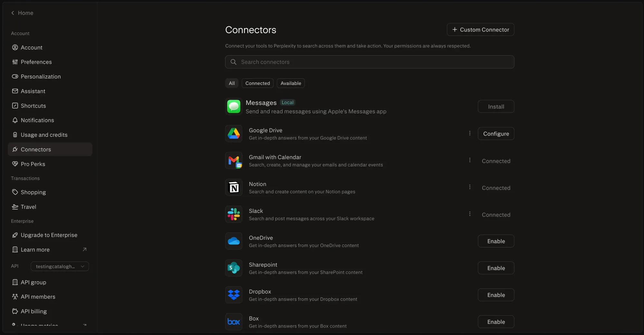The width and height of the screenshot is (644, 335).
Task: Add a Custom Connector
Action: [x=480, y=30]
